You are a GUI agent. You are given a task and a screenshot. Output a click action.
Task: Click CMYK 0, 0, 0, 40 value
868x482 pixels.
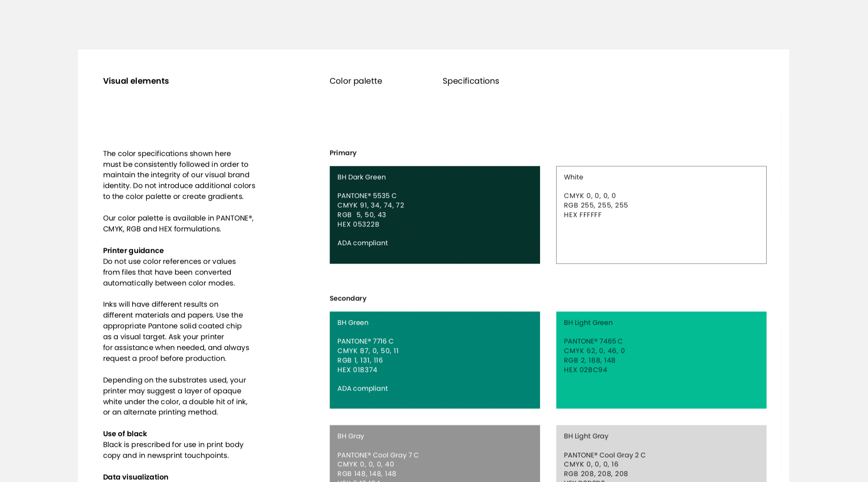(x=366, y=464)
